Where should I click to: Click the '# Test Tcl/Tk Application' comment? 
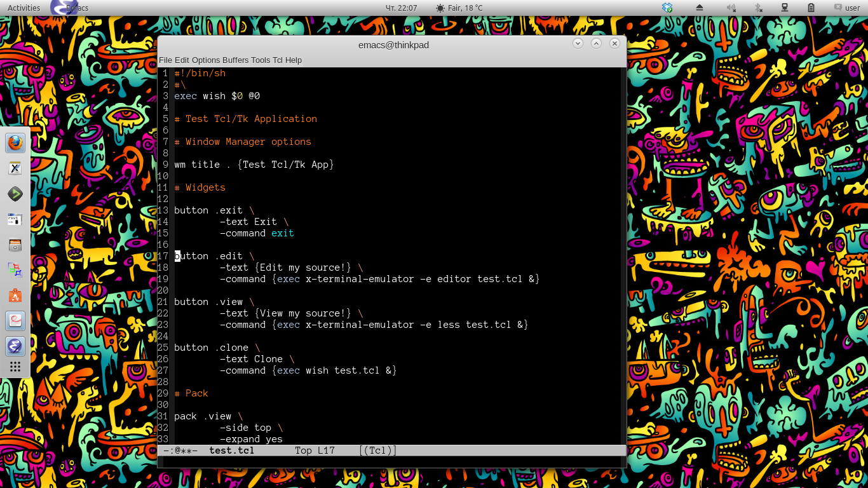click(246, 119)
